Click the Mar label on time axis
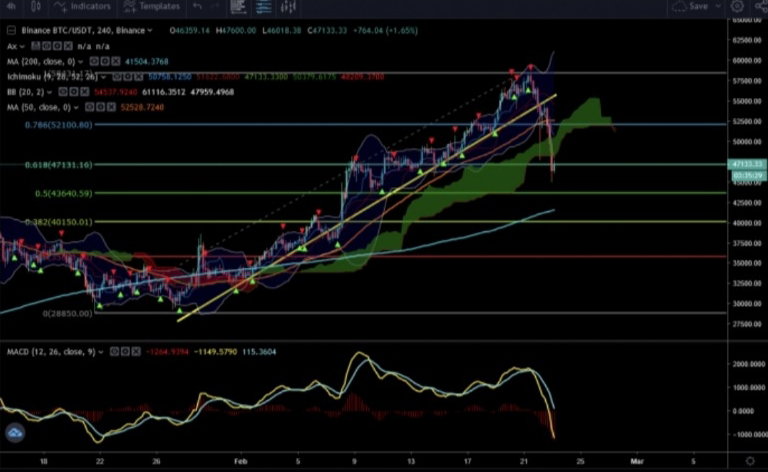The width and height of the screenshot is (768, 472). click(637, 461)
